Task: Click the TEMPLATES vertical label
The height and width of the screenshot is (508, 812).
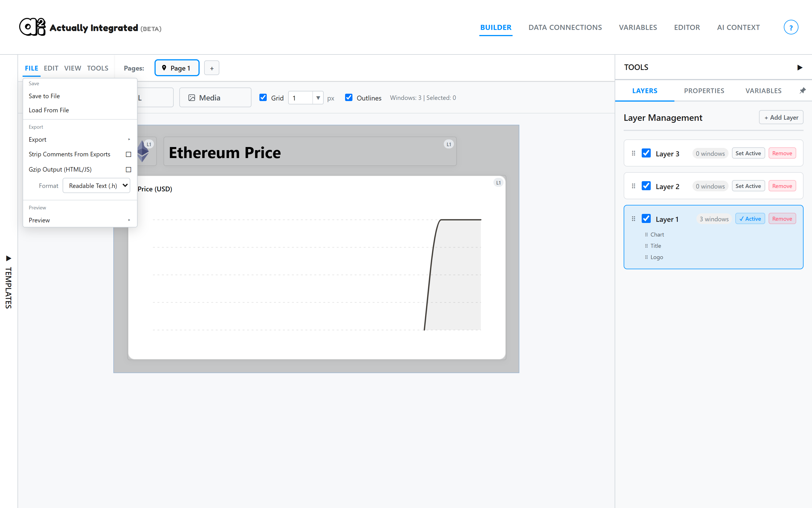Action: [9, 288]
